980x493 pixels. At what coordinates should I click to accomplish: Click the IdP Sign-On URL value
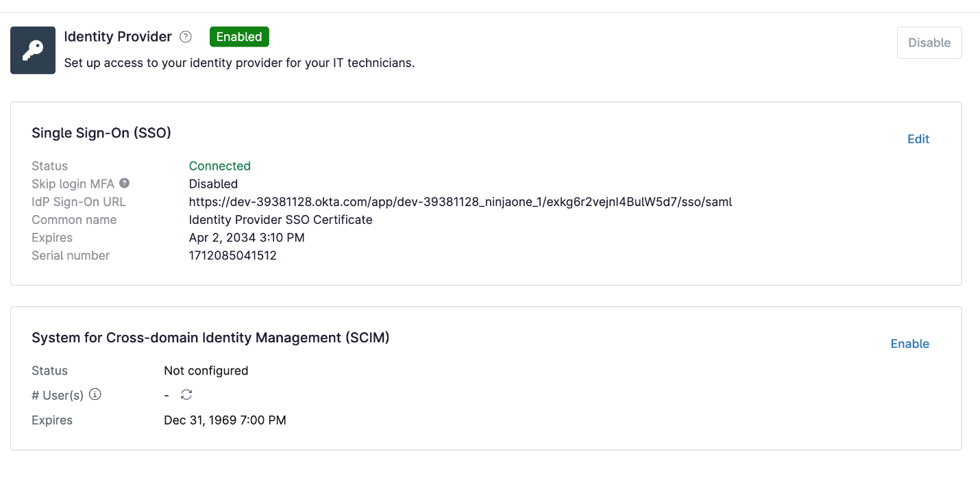pyautogui.click(x=460, y=202)
